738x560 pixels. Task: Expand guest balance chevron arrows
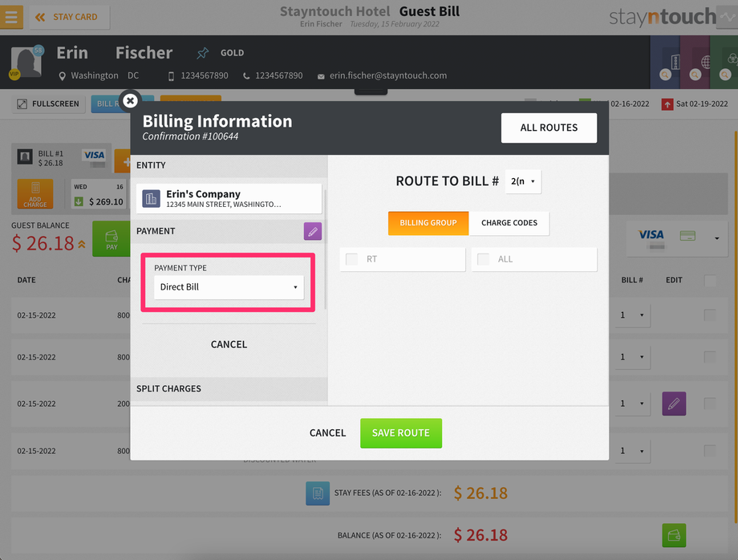82,244
